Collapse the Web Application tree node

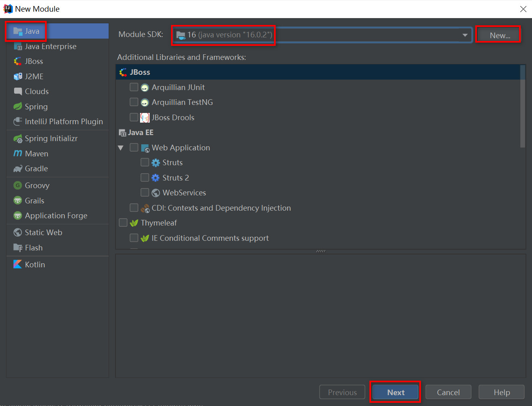click(x=121, y=148)
